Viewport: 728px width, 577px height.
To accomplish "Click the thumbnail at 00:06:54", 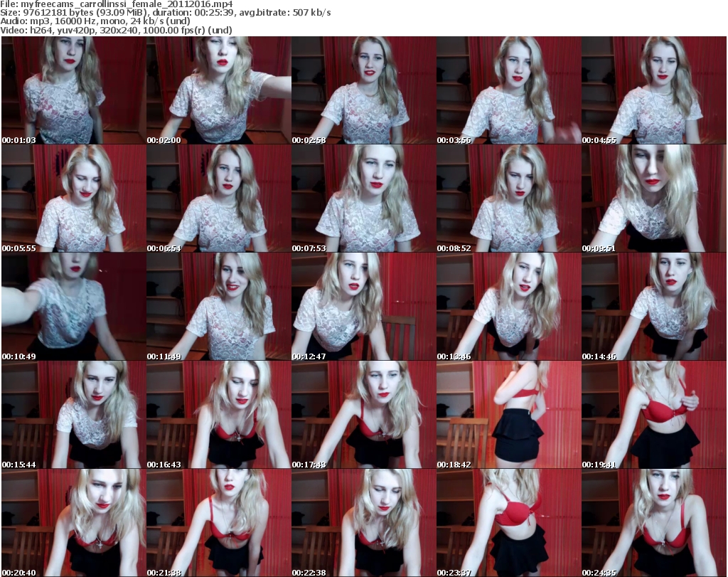I will pyautogui.click(x=218, y=198).
